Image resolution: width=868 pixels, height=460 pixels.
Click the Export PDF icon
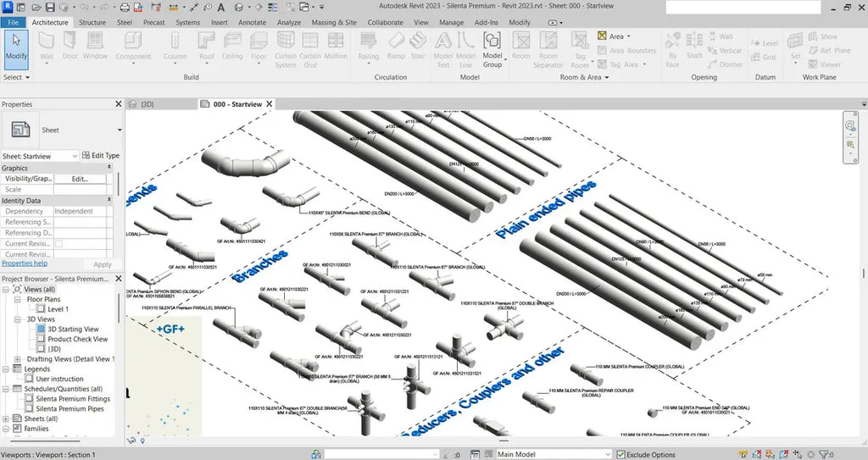pyautogui.click(x=138, y=7)
